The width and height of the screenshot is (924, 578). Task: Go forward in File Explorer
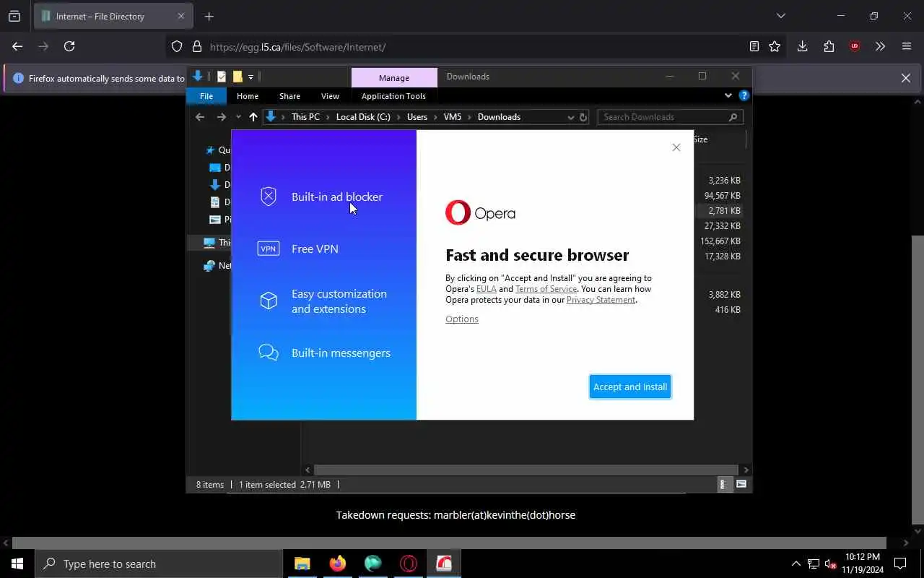pos(221,117)
